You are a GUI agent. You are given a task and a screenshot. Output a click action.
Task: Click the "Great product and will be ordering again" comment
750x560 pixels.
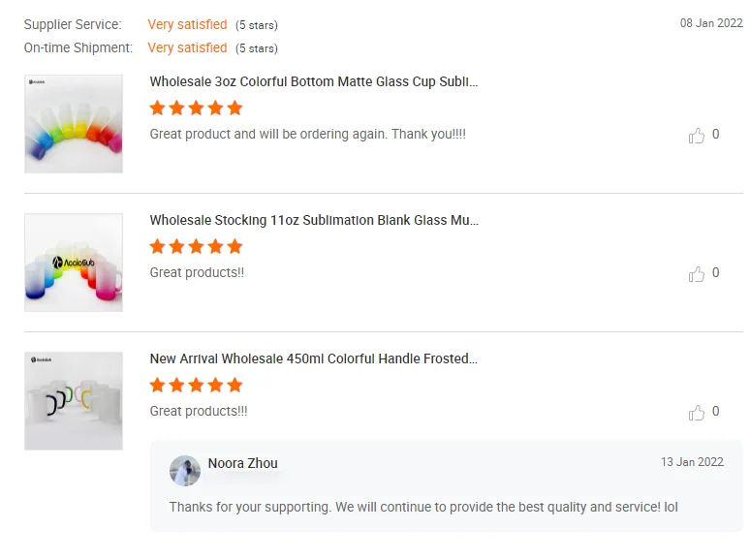pyautogui.click(x=307, y=135)
